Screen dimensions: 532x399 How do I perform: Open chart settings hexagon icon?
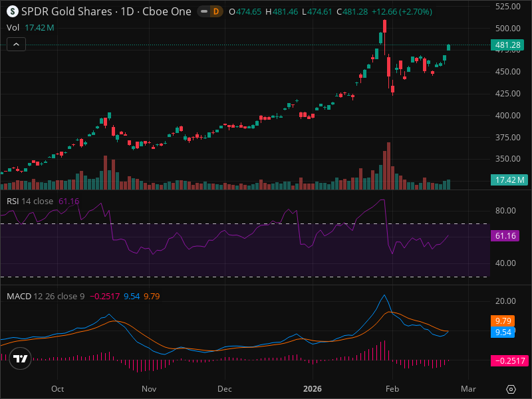point(511,389)
